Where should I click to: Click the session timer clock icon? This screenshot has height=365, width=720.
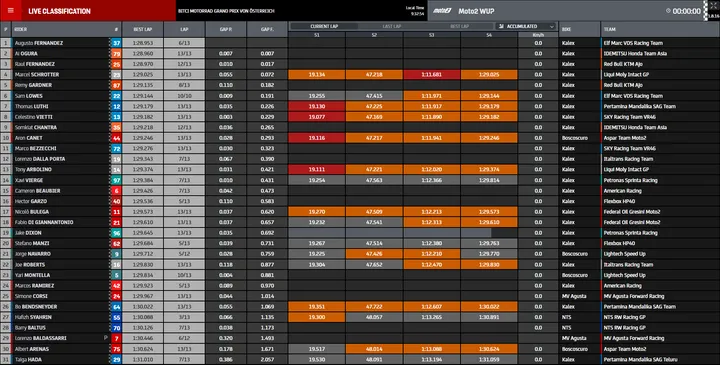tap(668, 11)
